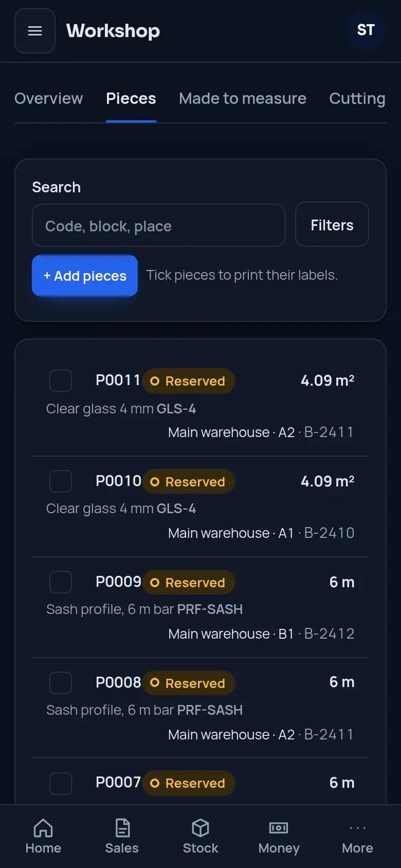401x868 pixels.
Task: Check the box beside P0008
Action: point(61,683)
